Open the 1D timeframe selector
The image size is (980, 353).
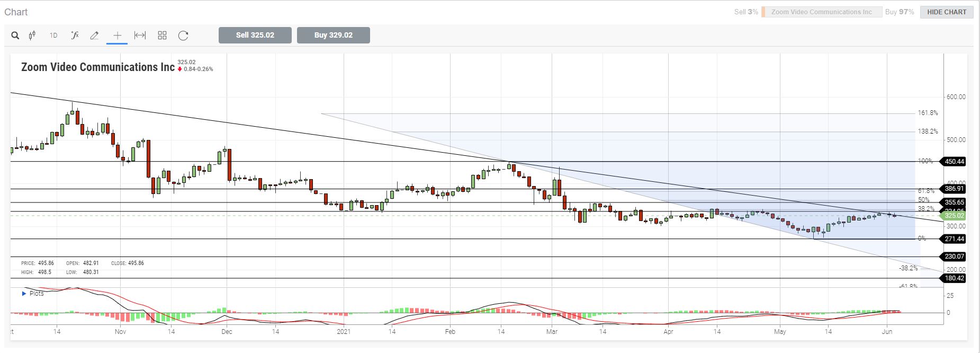[53, 36]
